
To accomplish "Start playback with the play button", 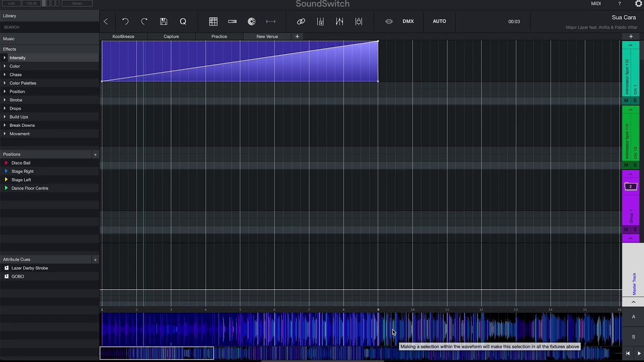I will pos(639,353).
